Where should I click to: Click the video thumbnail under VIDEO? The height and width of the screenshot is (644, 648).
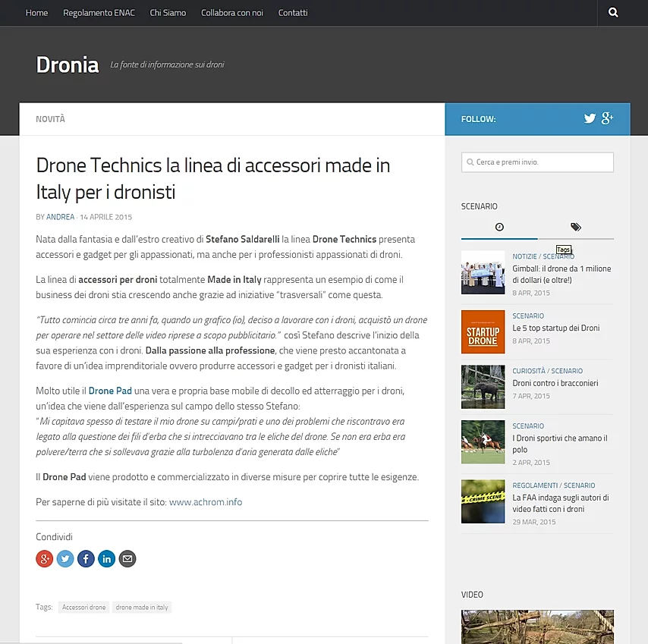537,627
